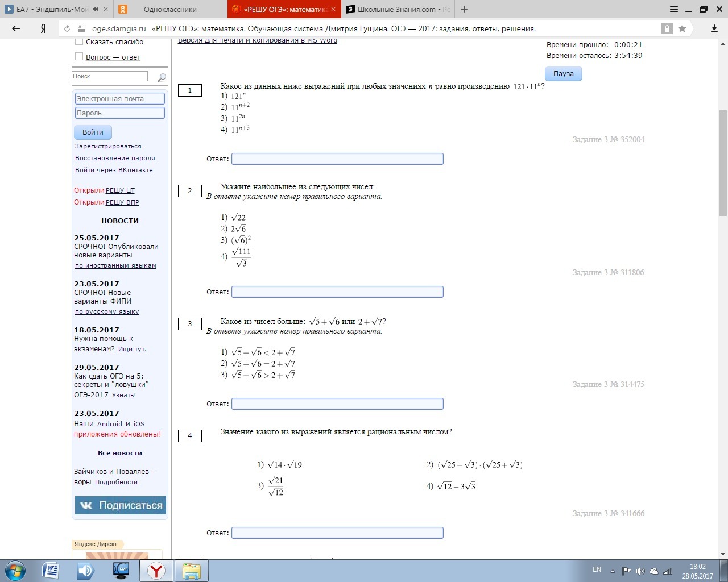Screen dimensions: 728x582
Task: Click the Пароль field
Action: pos(119,113)
